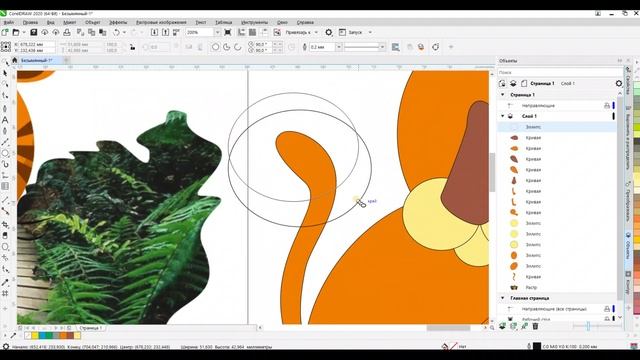The height and width of the screenshot is (360, 640).
Task: Click the Print icon in the toolbar
Action: point(67,32)
